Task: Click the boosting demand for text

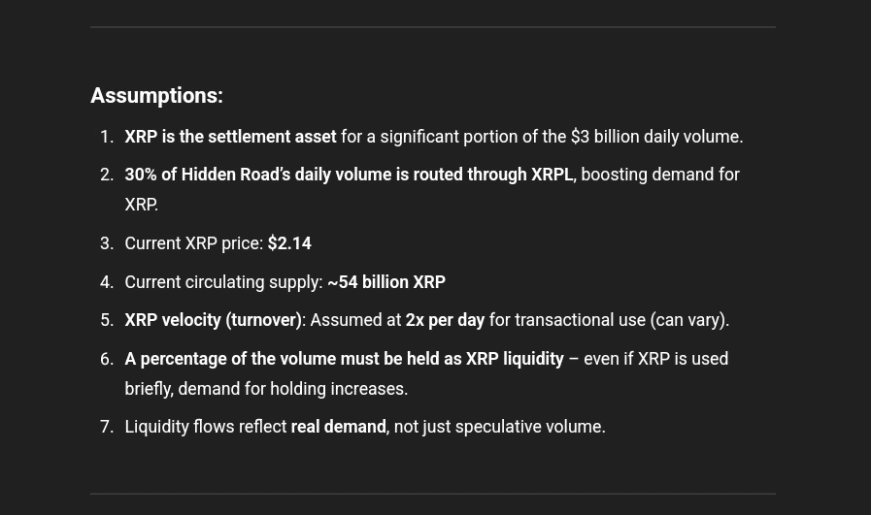Action: (660, 174)
